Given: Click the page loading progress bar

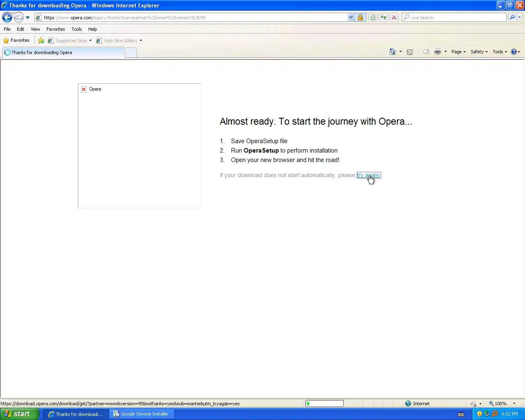Looking at the screenshot, I should pyautogui.click(x=324, y=404).
